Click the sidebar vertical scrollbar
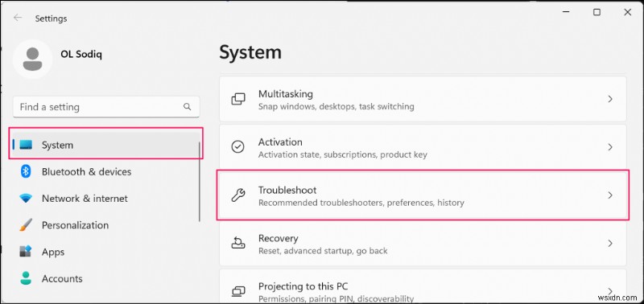Image resolution: width=644 pixels, height=304 pixels. click(200, 182)
